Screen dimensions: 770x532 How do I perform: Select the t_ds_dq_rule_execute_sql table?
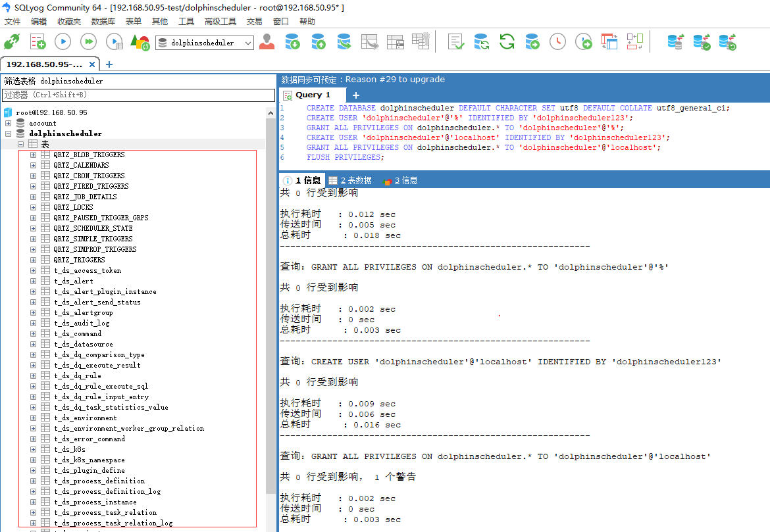pyautogui.click(x=101, y=386)
